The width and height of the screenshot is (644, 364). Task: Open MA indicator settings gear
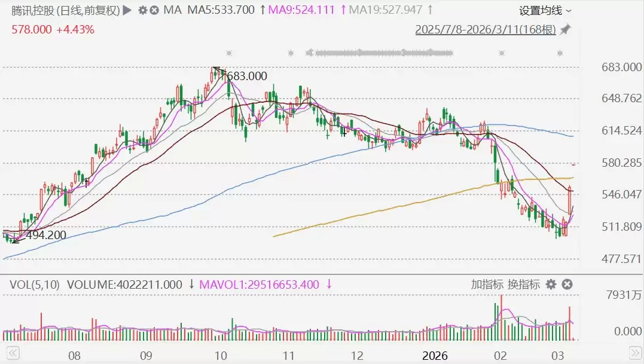coord(142,10)
